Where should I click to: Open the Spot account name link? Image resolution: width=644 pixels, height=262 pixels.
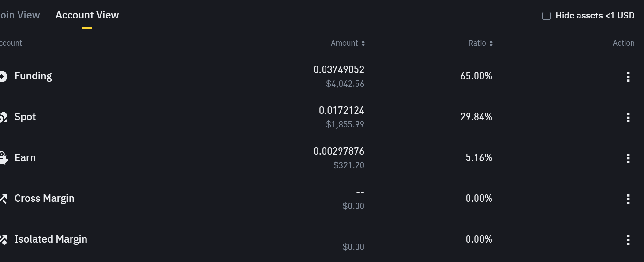pyautogui.click(x=25, y=117)
